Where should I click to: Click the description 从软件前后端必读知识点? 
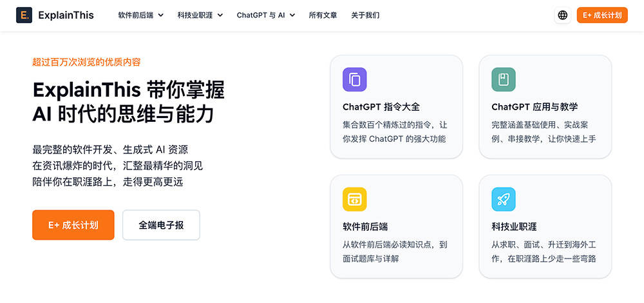coord(395,251)
